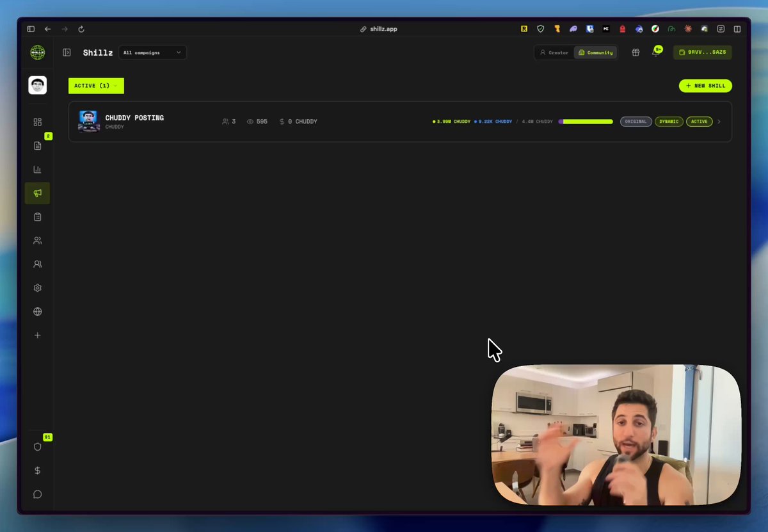Open the users icon in sidebar
Screen dimensions: 768x532
click(x=37, y=241)
